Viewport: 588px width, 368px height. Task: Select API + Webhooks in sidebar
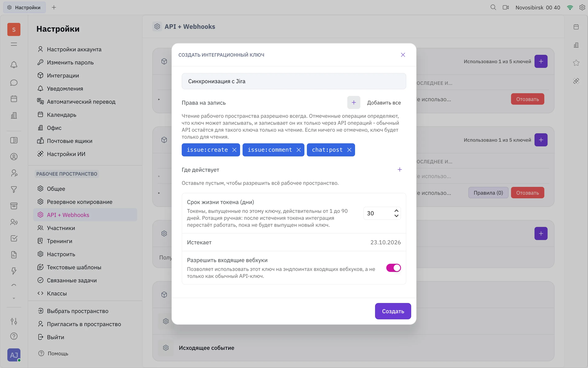(x=85, y=215)
